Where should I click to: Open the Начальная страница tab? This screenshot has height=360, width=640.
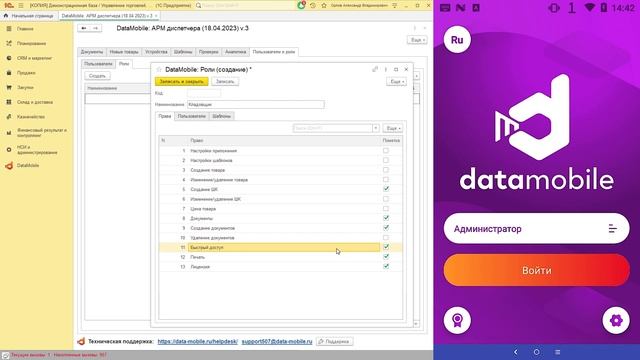tap(29, 16)
